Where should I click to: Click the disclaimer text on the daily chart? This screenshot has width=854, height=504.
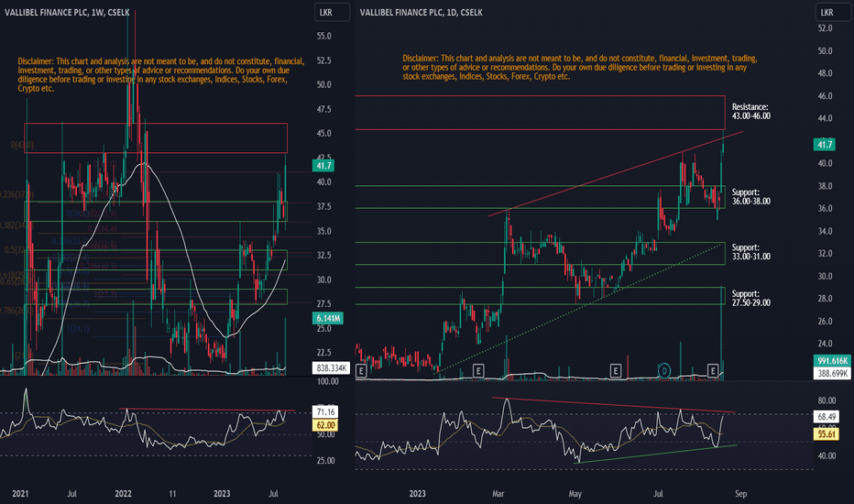click(579, 67)
